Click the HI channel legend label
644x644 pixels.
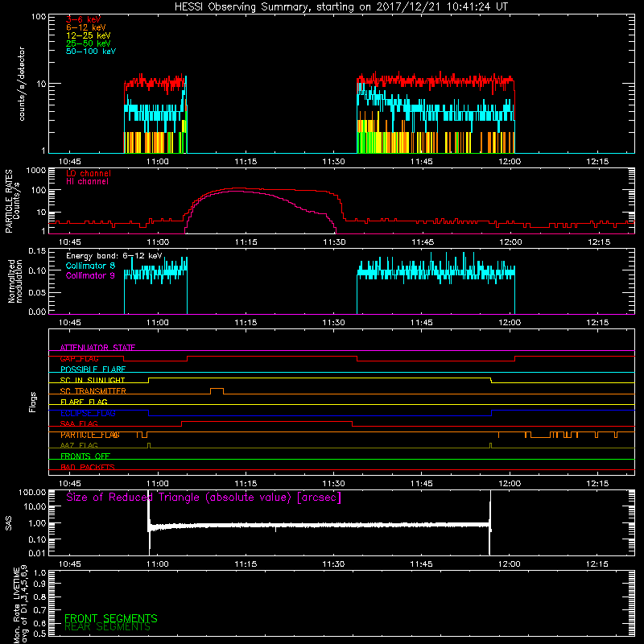tap(87, 182)
